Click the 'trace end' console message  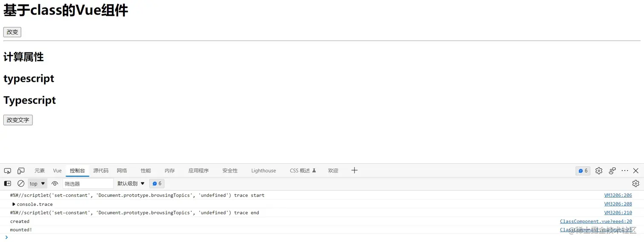pos(135,213)
